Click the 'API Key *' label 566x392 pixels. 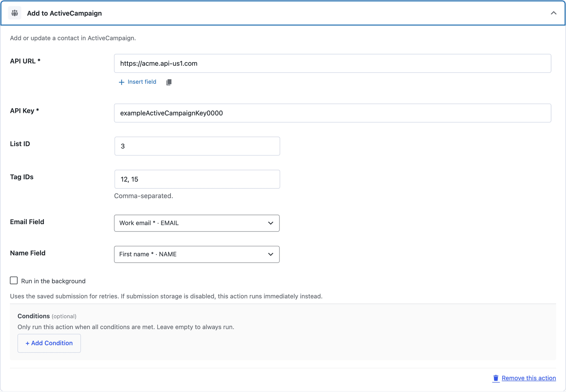(24, 111)
